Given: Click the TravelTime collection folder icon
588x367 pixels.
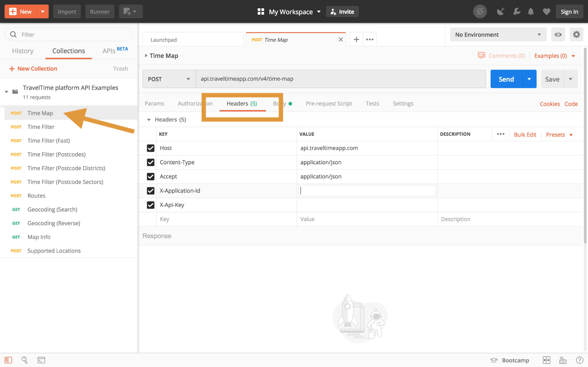Looking at the screenshot, I should click(x=15, y=92).
